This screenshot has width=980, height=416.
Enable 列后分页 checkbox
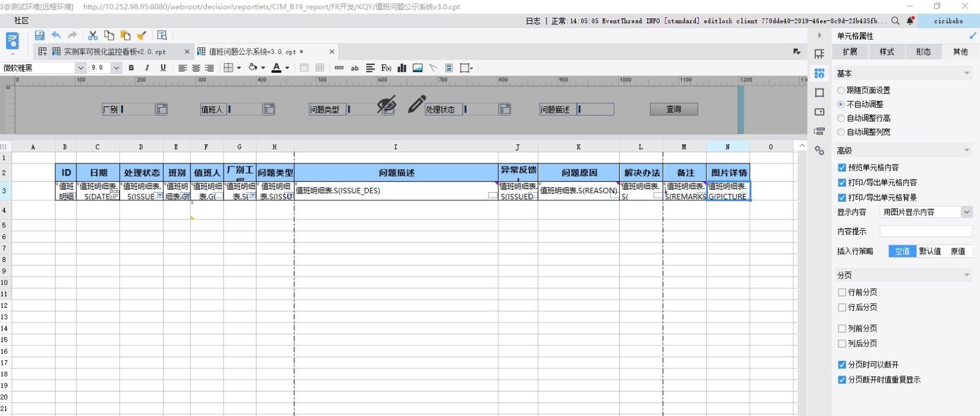pos(842,344)
